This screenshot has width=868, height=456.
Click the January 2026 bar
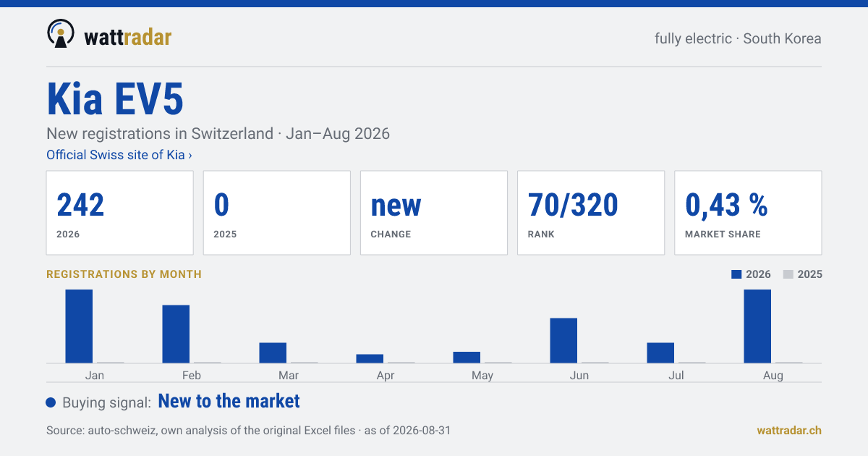click(79, 326)
